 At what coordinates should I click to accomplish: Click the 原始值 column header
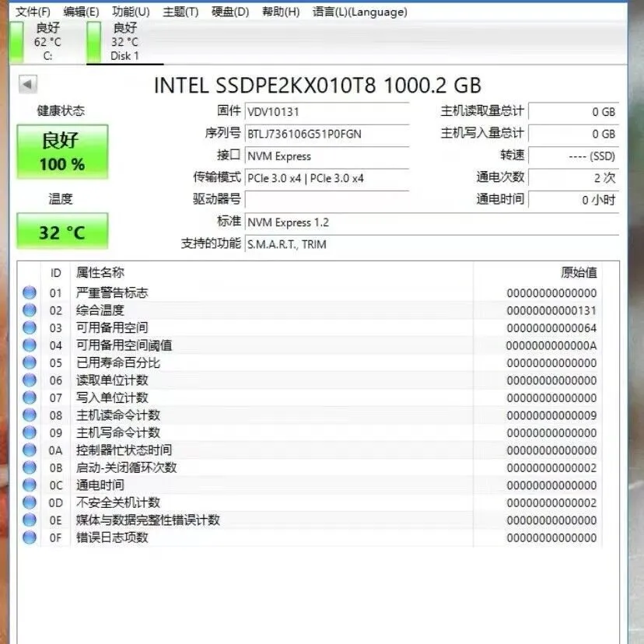pos(579,272)
